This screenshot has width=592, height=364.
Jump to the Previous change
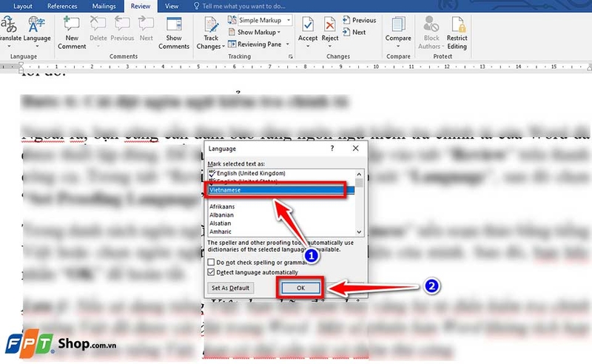tap(359, 20)
